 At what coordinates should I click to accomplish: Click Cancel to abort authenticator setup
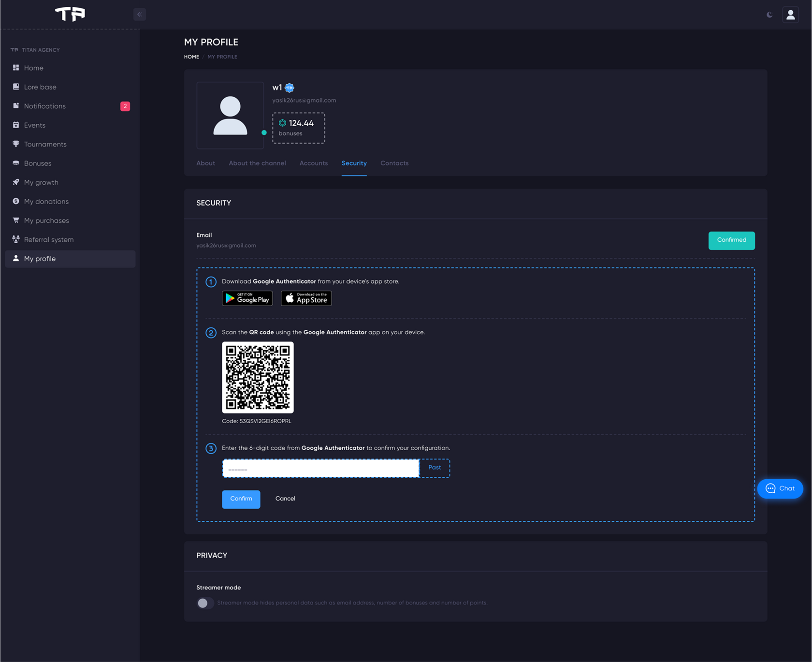point(285,499)
